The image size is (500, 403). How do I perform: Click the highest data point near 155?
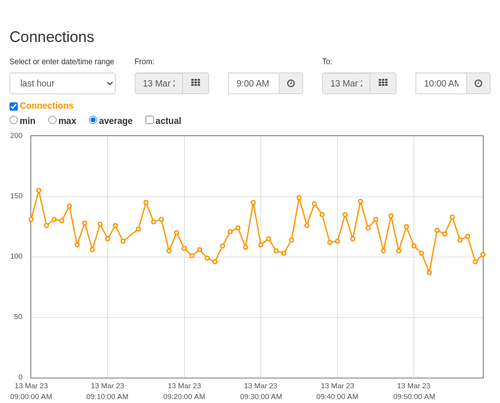click(x=39, y=191)
